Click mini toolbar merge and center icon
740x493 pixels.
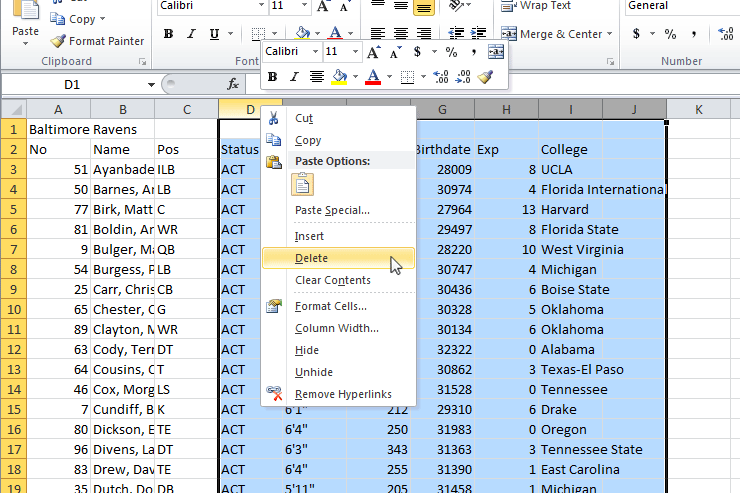click(x=496, y=52)
